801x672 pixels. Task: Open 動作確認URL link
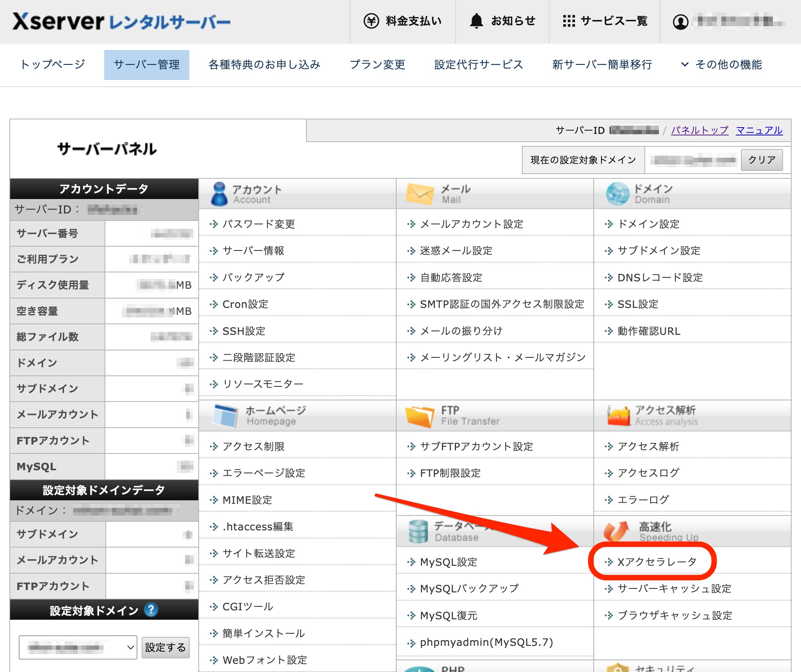coord(649,331)
